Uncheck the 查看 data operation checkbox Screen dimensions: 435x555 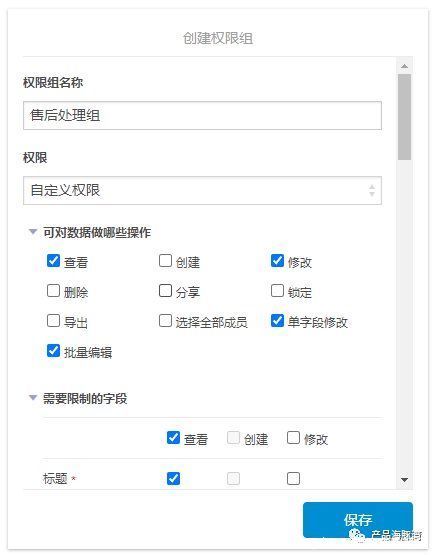point(53,261)
